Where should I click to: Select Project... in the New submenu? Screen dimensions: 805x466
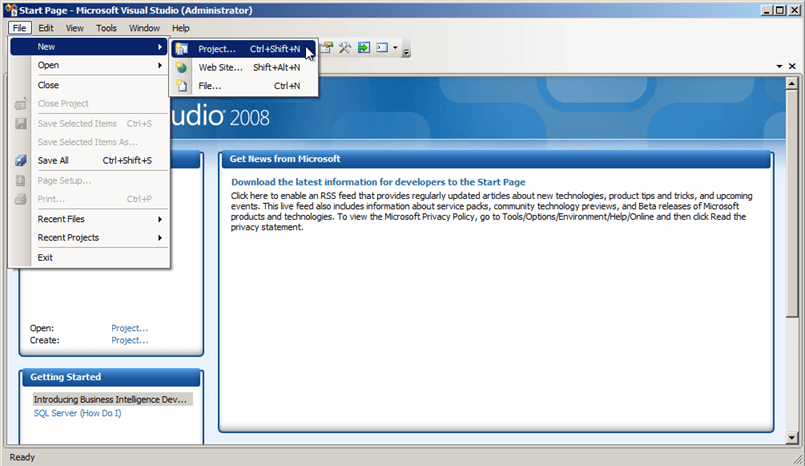[x=243, y=49]
